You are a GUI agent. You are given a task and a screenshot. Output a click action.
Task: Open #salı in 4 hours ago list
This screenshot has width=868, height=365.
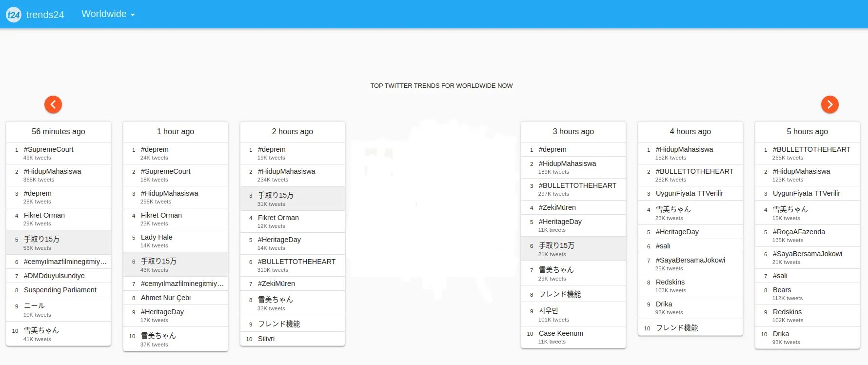click(x=663, y=246)
